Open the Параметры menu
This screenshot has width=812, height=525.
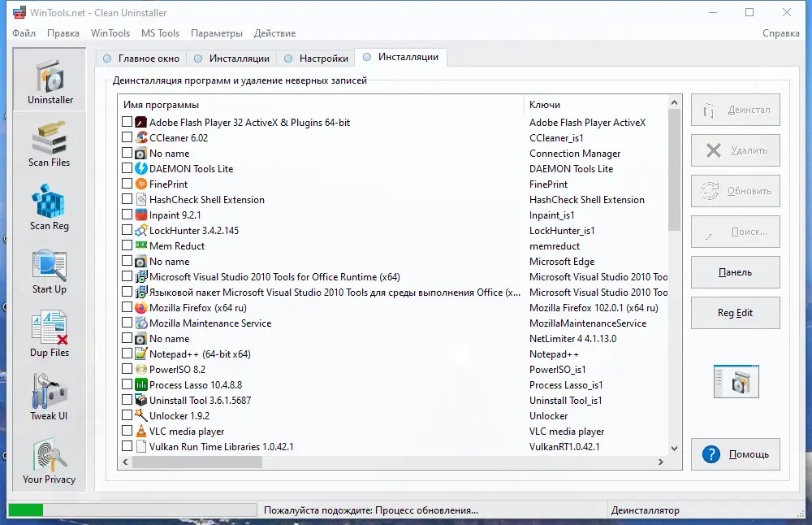[217, 33]
